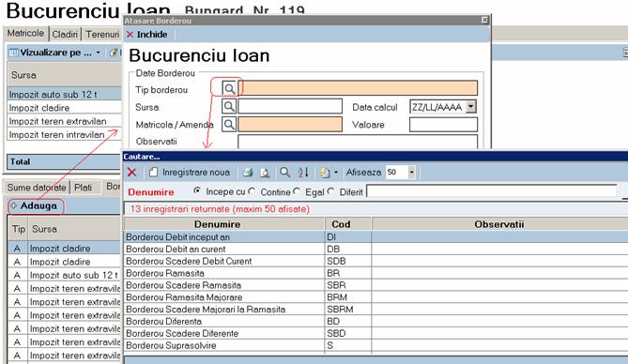Switch to the Sume datorate tab
628x364 pixels.
point(37,188)
